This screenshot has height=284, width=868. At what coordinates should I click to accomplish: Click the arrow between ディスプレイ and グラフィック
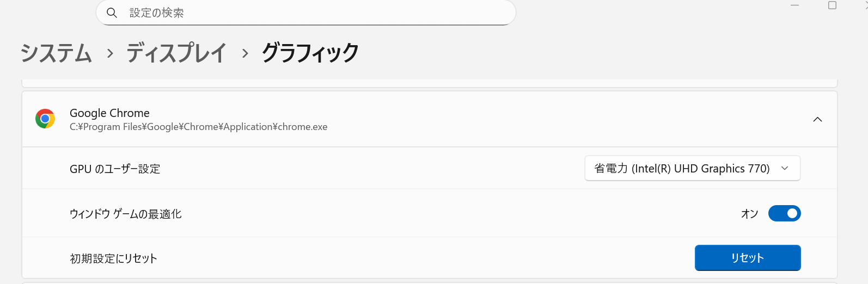245,53
